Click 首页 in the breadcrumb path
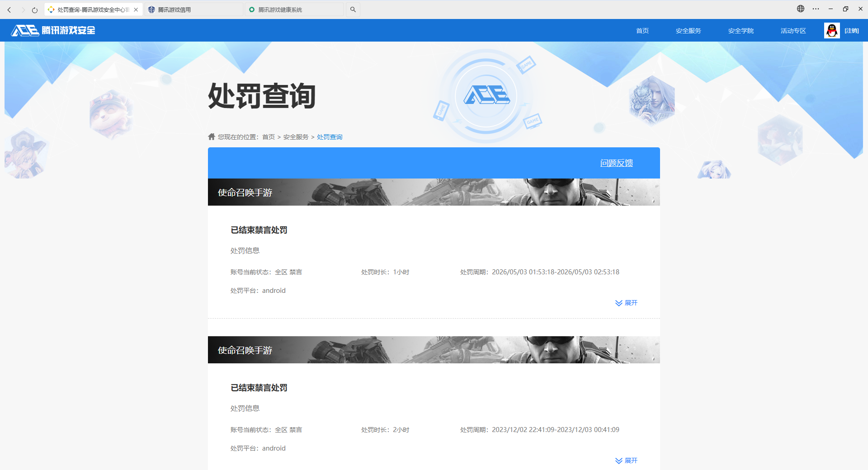868x470 pixels. [x=269, y=137]
